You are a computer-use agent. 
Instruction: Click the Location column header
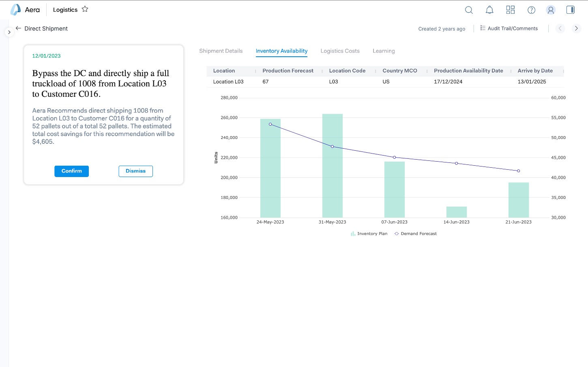[x=224, y=71]
